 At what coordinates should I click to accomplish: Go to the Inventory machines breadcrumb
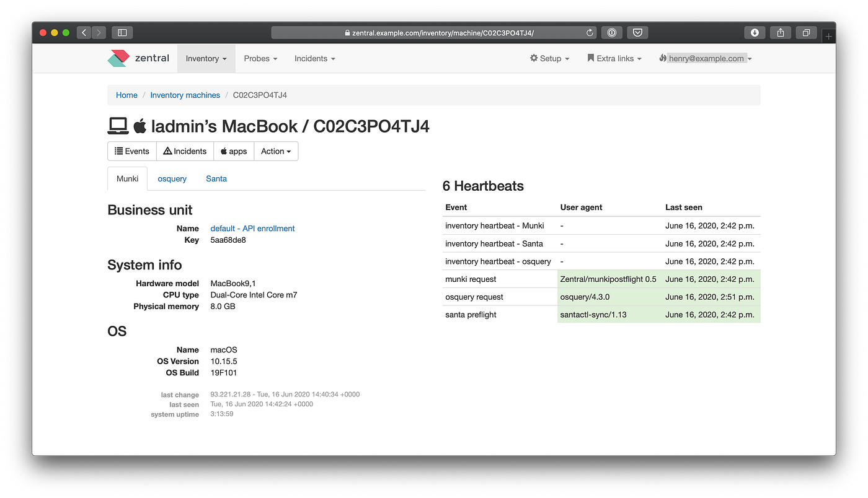185,95
